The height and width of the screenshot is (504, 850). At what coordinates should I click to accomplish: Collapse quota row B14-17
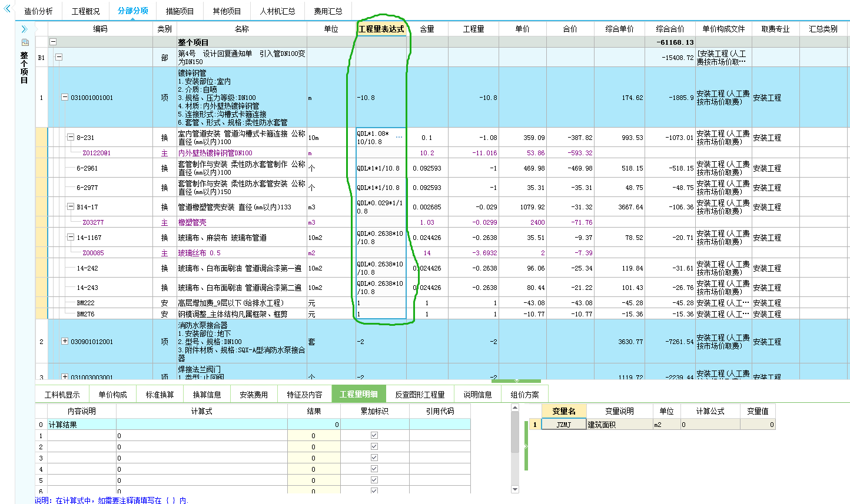point(71,207)
